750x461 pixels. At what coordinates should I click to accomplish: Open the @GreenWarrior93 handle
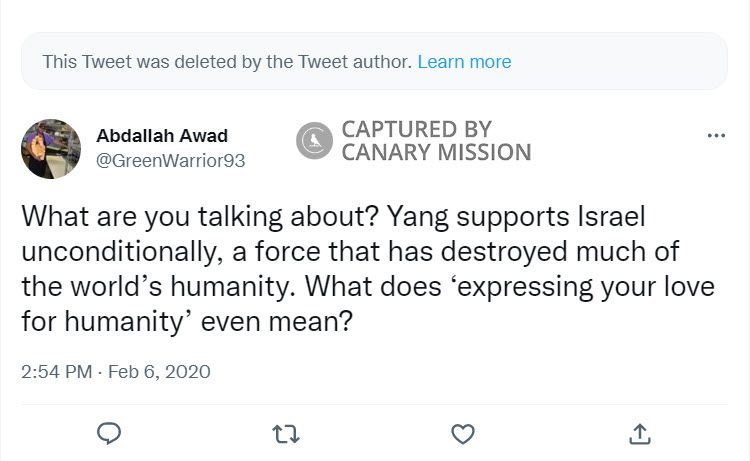click(x=170, y=160)
